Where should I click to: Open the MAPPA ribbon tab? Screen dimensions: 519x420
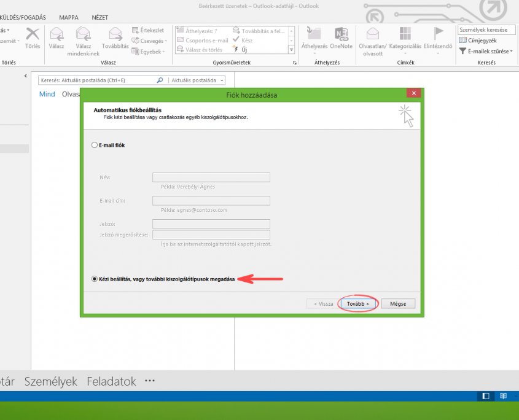point(68,18)
